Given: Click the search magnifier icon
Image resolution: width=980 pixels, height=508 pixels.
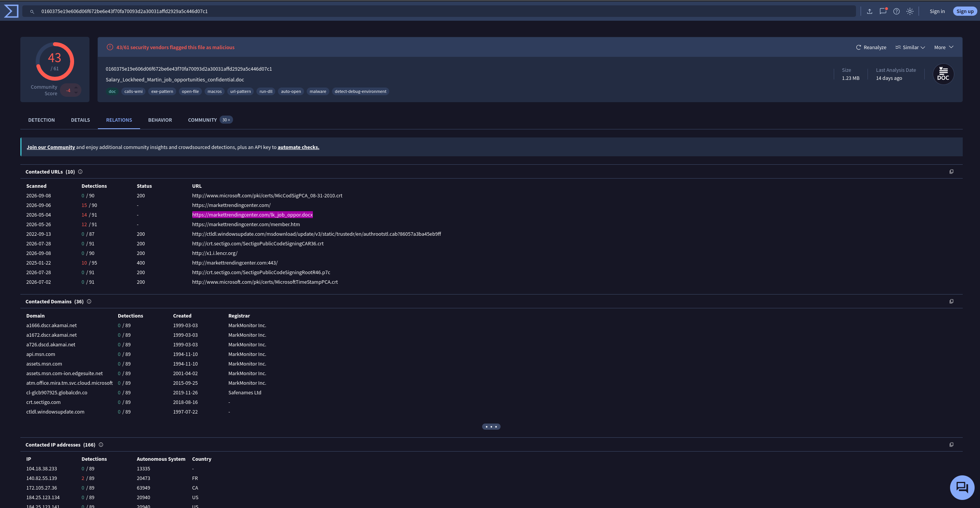Looking at the screenshot, I should 32,12.
